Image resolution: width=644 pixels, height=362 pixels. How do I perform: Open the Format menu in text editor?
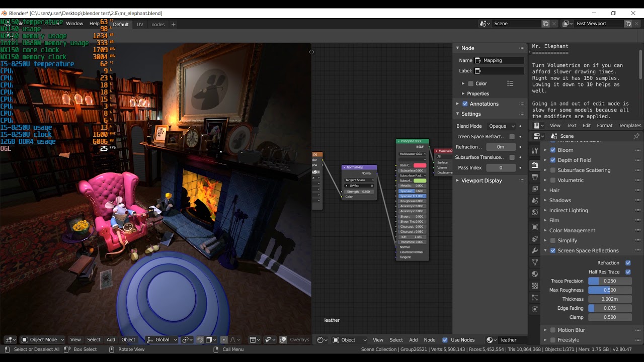604,125
